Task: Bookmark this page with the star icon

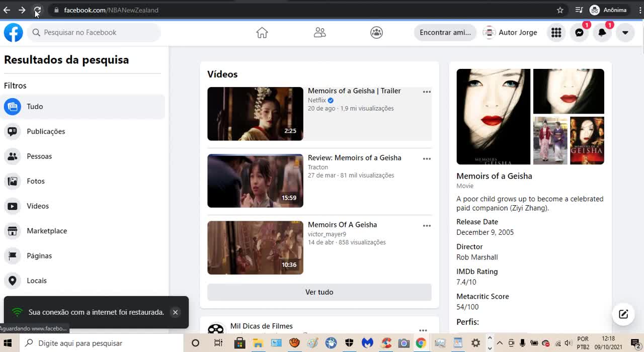Action: pos(560,10)
